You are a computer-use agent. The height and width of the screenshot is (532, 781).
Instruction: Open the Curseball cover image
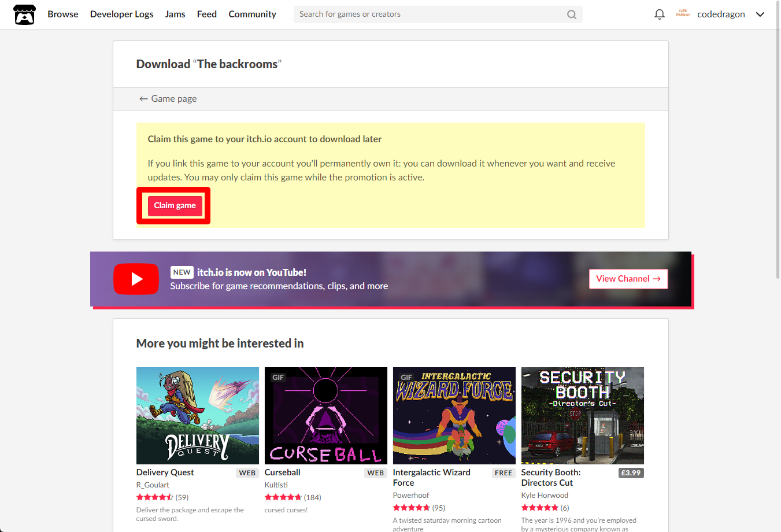click(326, 416)
